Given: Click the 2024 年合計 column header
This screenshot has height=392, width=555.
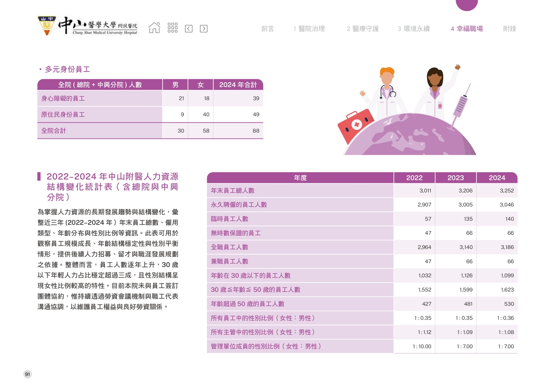Looking at the screenshot, I should 238,85.
